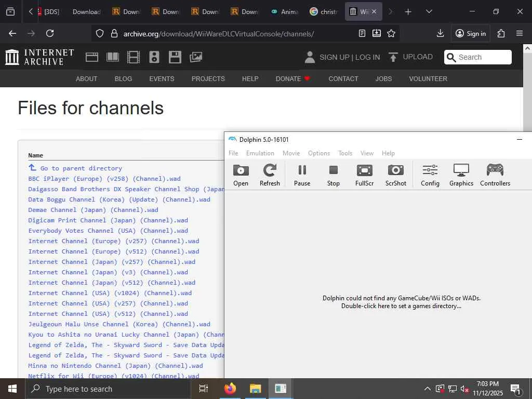Viewport: 532px width, 399px height.
Task: Switch to the Anima tab
Action: pos(284,11)
